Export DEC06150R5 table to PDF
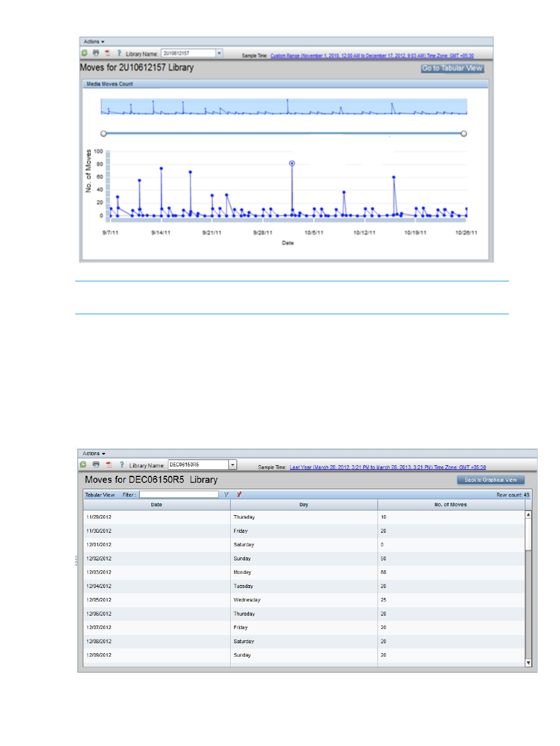Viewport: 560px width, 746px height. [108, 465]
